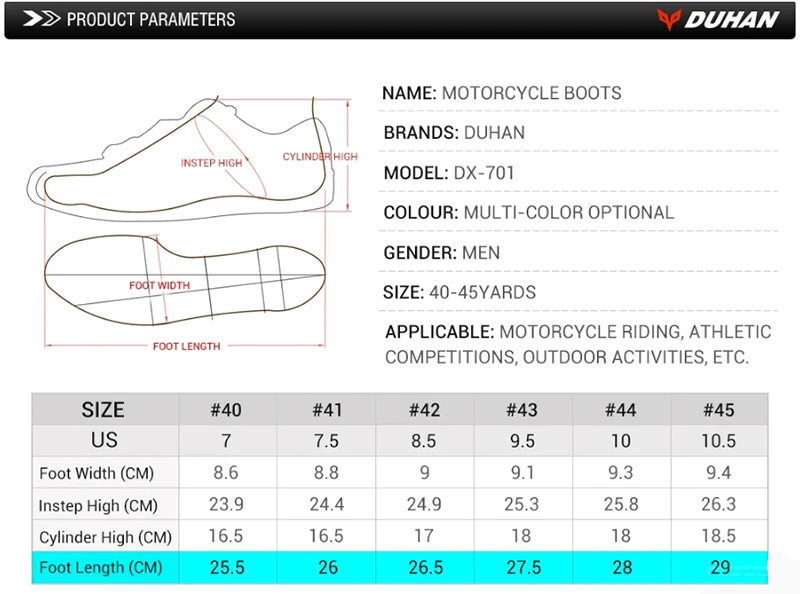Click the shoe sole outline diagram
Image resolution: width=800 pixels, height=594 pixels.
pos(185,280)
